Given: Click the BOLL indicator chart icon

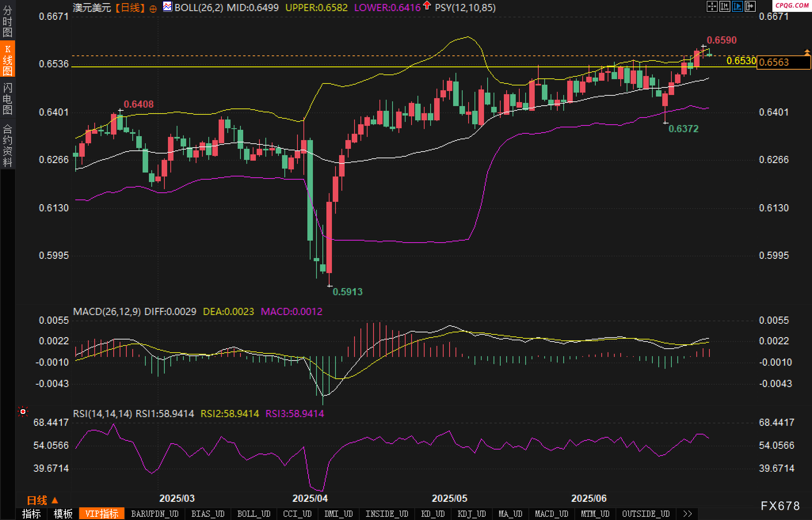Looking at the screenshot, I should (168, 7).
